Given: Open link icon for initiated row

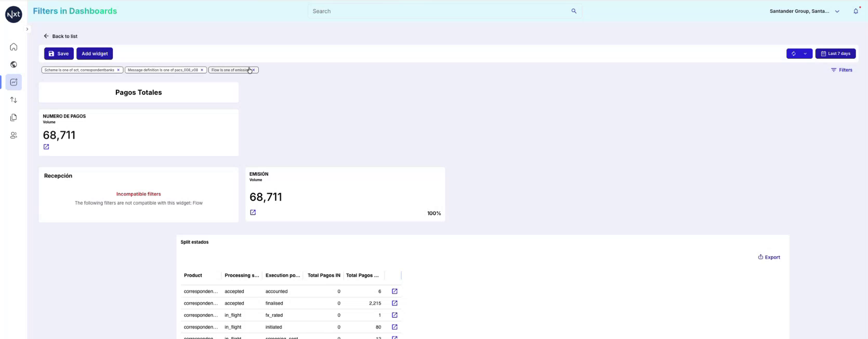Looking at the screenshot, I should point(394,327).
